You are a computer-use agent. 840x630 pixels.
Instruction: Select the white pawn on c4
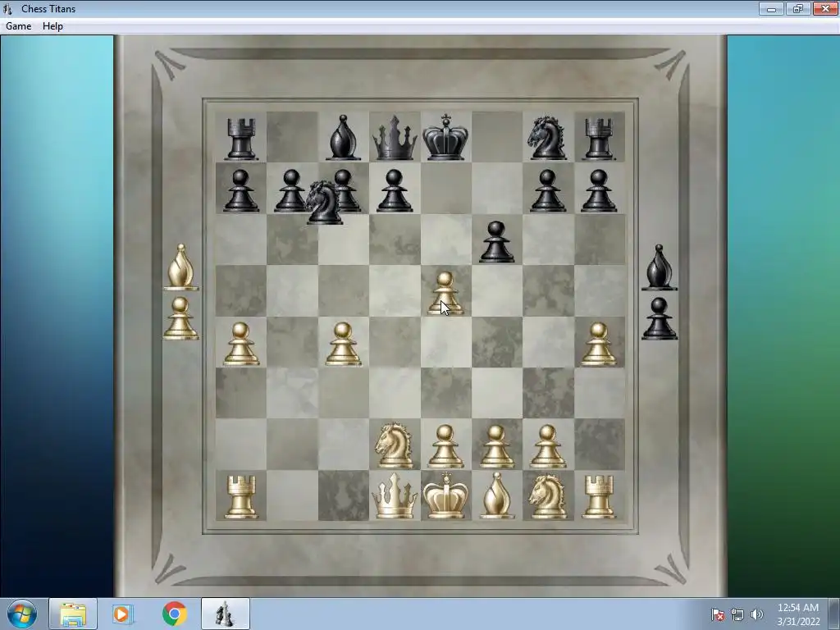click(343, 344)
